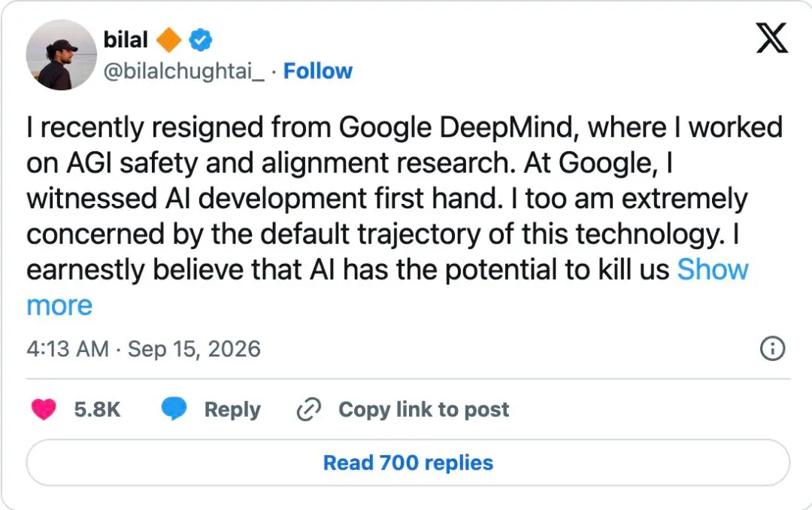Open the info circle icon
The image size is (812, 510).
click(x=772, y=349)
